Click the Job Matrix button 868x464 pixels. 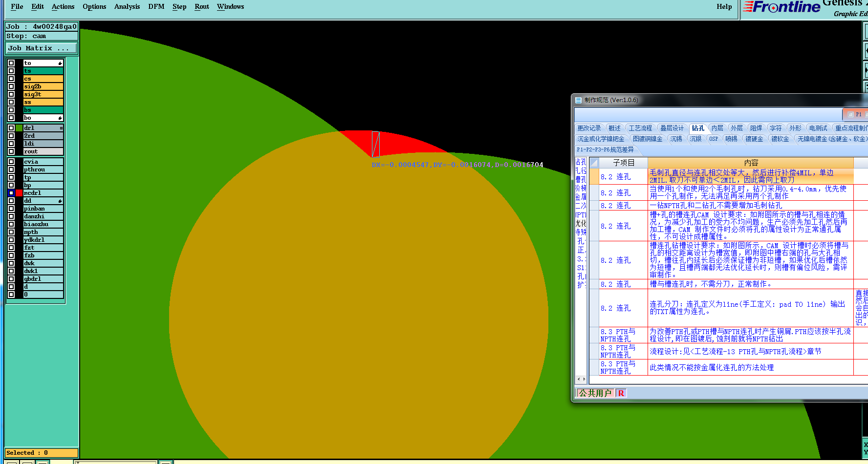tap(42, 48)
